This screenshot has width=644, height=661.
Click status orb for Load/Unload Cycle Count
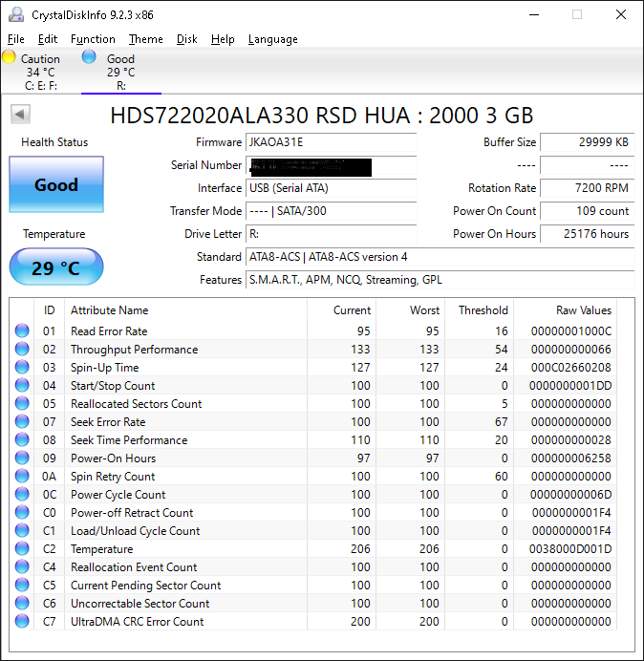(22, 530)
